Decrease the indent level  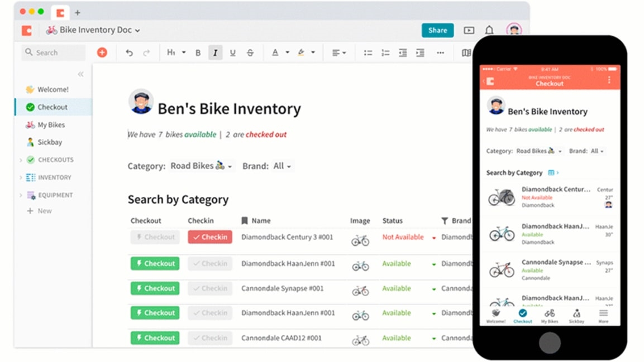pos(403,53)
